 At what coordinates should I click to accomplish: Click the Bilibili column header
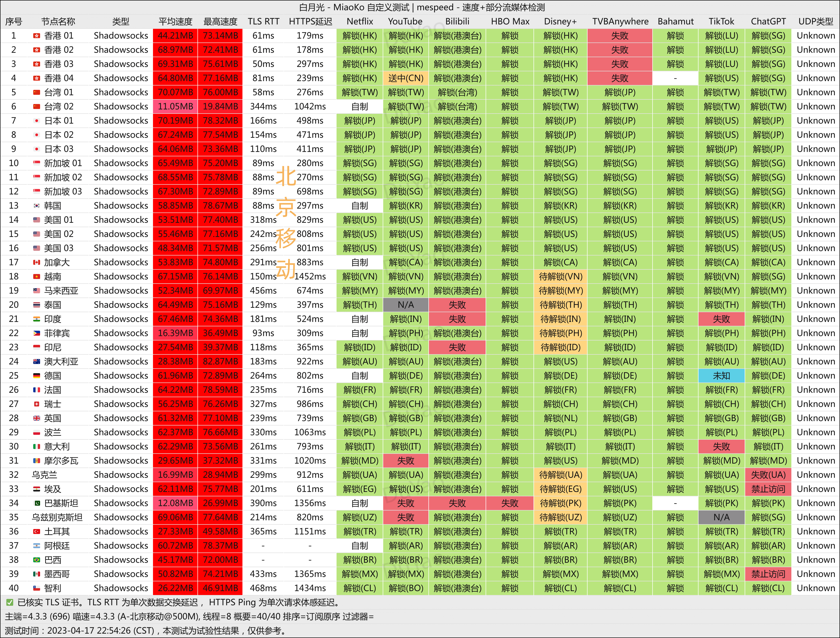(x=458, y=21)
